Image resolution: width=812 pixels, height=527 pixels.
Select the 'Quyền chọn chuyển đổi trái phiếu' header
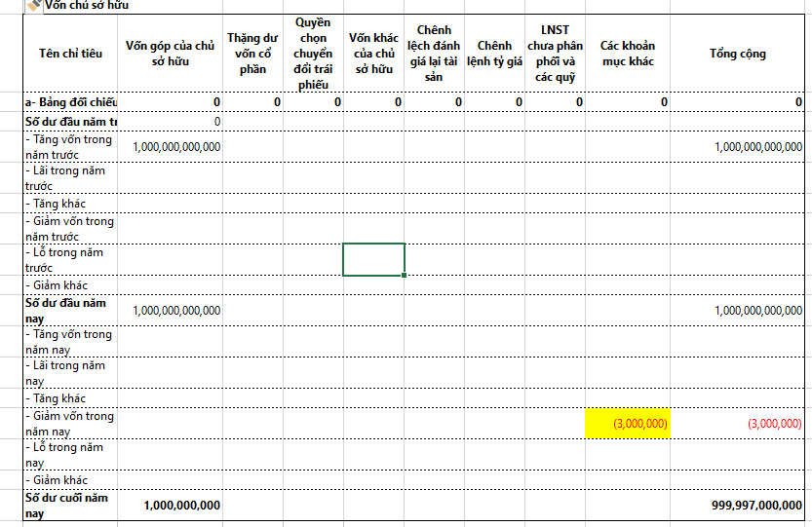313,54
